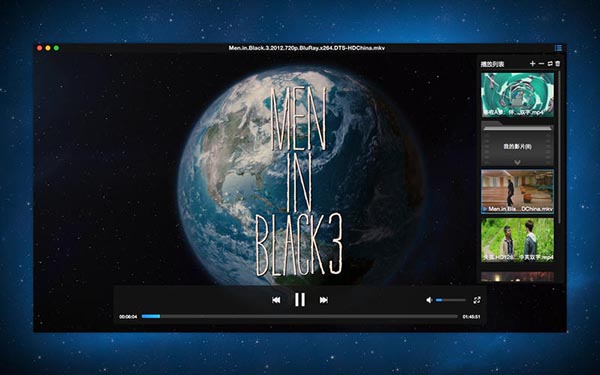Click the window title filename
This screenshot has width=600, height=375.
coord(307,48)
